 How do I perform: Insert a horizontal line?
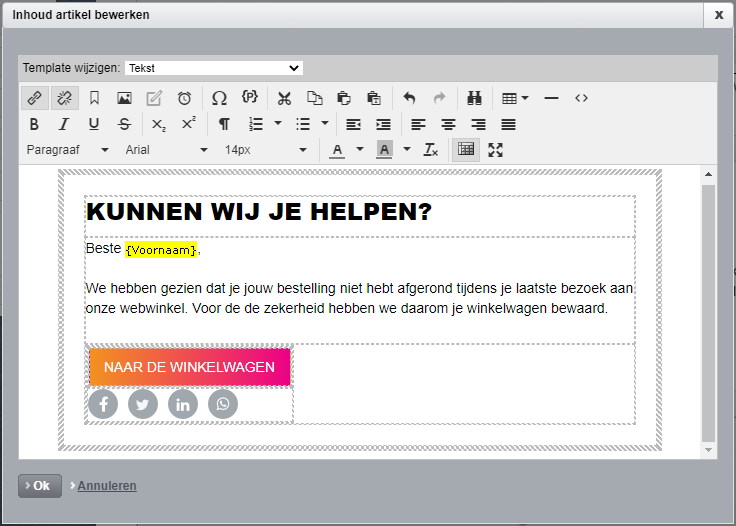pyautogui.click(x=551, y=98)
